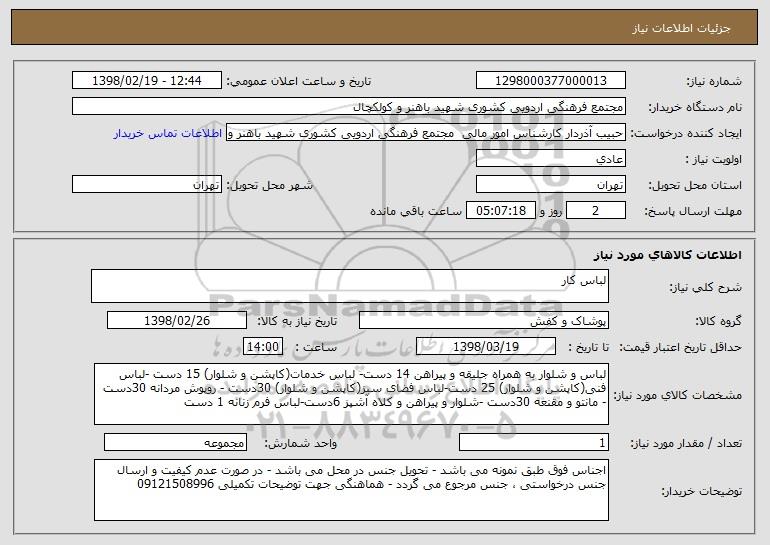Image resolution: width=770 pixels, height=545 pixels.
Task: Click the label مهلت ارسال پاسخ
Action: (x=693, y=211)
